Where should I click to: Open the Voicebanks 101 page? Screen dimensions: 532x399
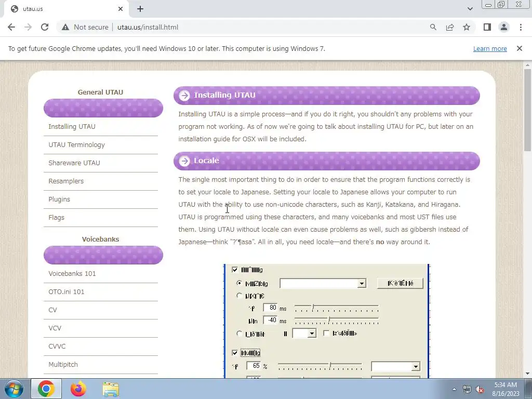pyautogui.click(x=72, y=273)
